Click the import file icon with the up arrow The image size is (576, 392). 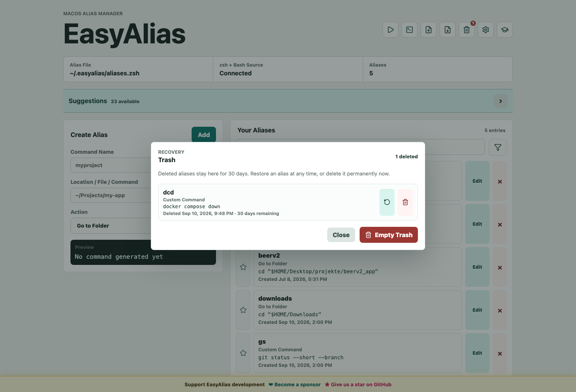point(429,30)
